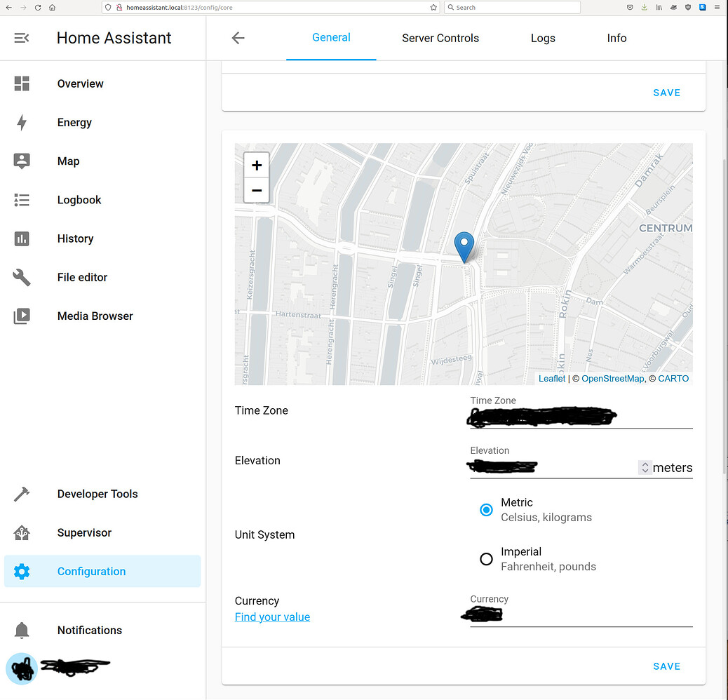Select the Energy sidebar icon

click(22, 122)
